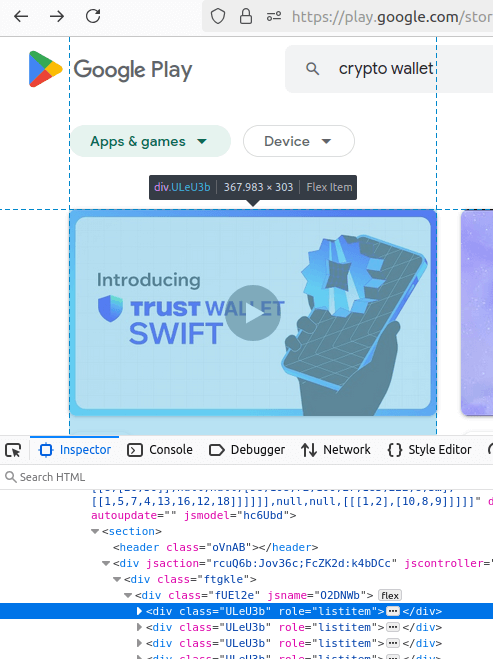This screenshot has width=493, height=659.
Task: Open the tracking protection shield icon
Action: (218, 17)
